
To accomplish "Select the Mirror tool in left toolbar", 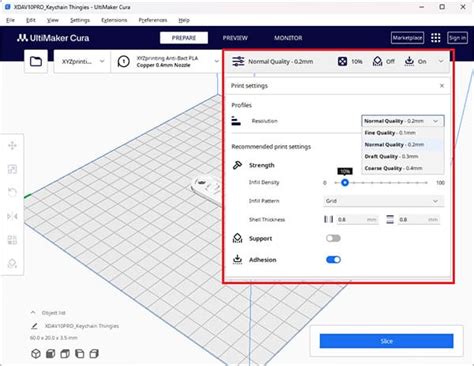I will coord(12,216).
